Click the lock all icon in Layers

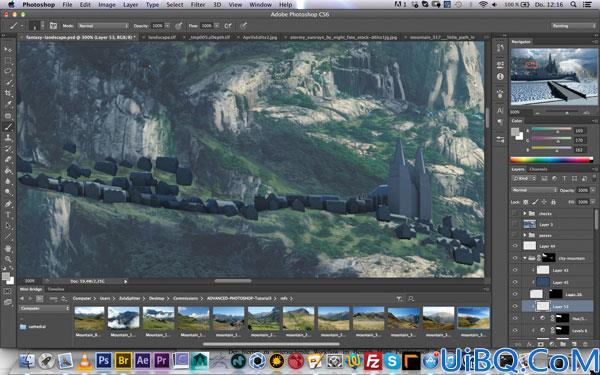coord(553,202)
